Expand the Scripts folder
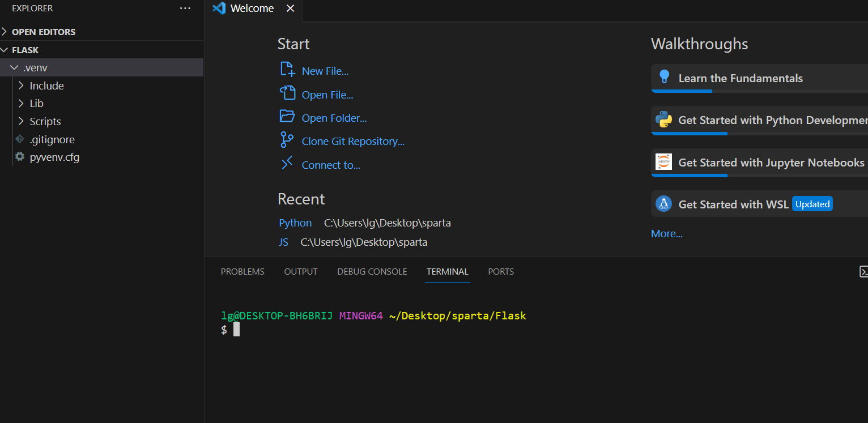This screenshot has width=868, height=423. (x=102, y=121)
